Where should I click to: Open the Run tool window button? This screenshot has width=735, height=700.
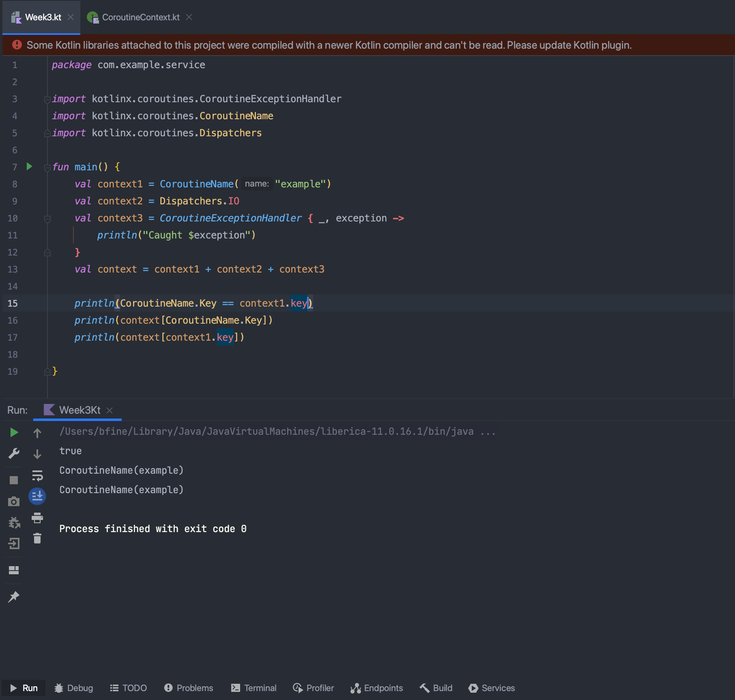coord(24,688)
